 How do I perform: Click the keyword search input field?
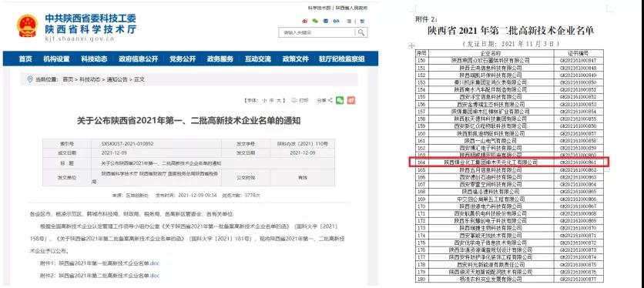317,32
